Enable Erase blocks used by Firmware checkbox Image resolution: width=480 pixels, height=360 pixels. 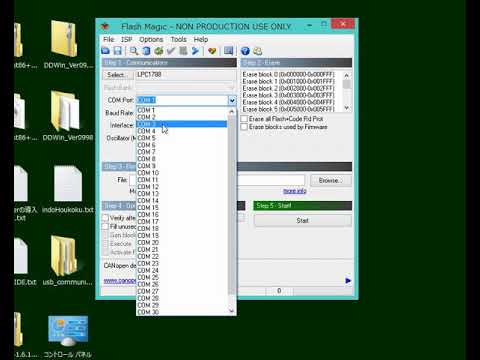[244, 127]
